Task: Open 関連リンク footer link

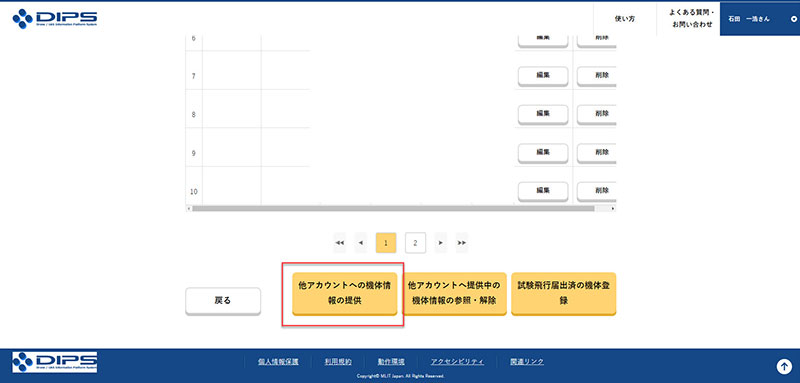Action: (x=527, y=362)
